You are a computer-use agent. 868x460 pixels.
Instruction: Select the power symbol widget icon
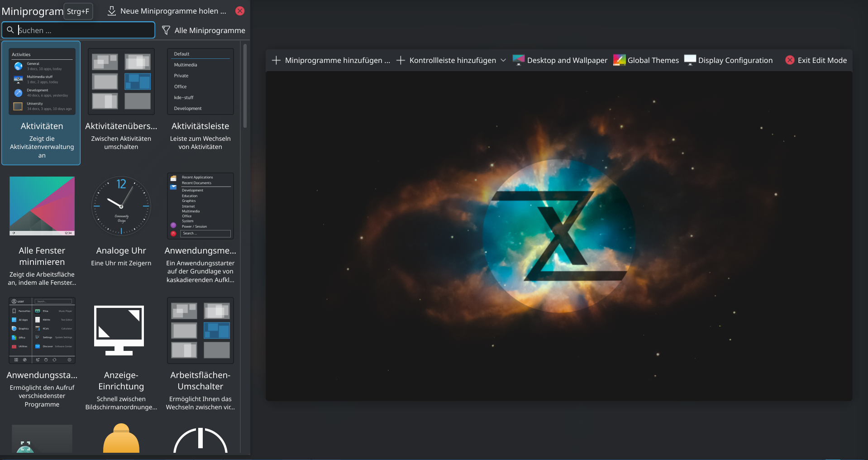point(200,440)
